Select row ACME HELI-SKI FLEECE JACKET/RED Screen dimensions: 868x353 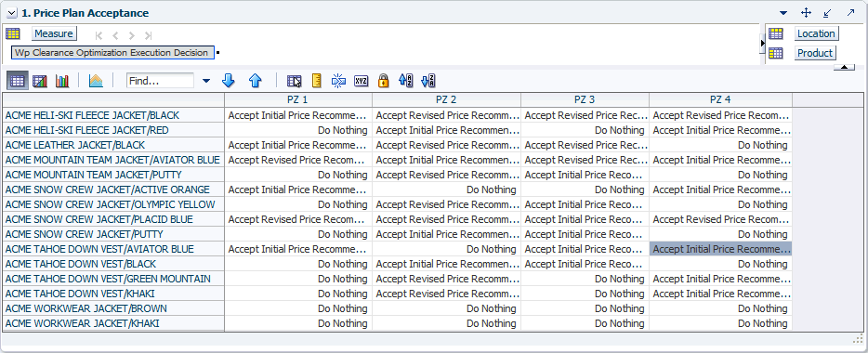pos(113,130)
